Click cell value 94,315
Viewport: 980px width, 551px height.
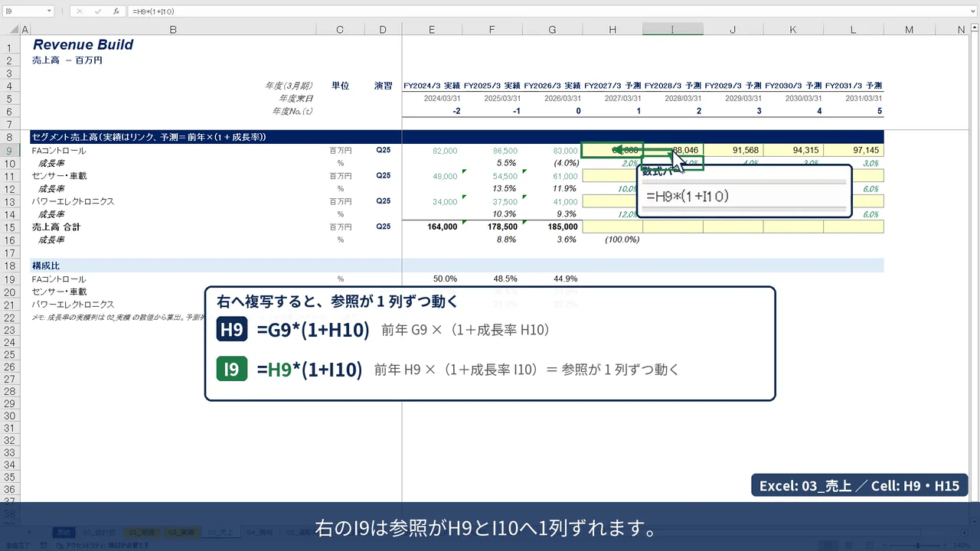point(805,151)
